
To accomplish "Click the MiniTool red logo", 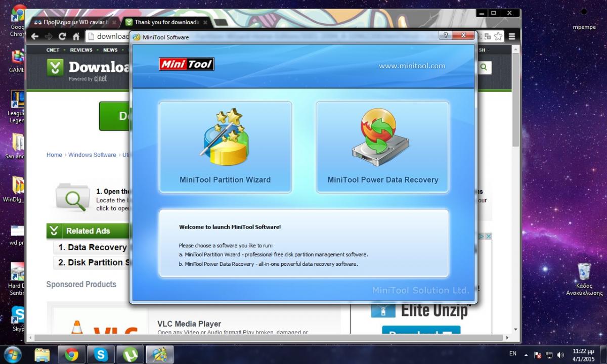I will pyautogui.click(x=186, y=64).
